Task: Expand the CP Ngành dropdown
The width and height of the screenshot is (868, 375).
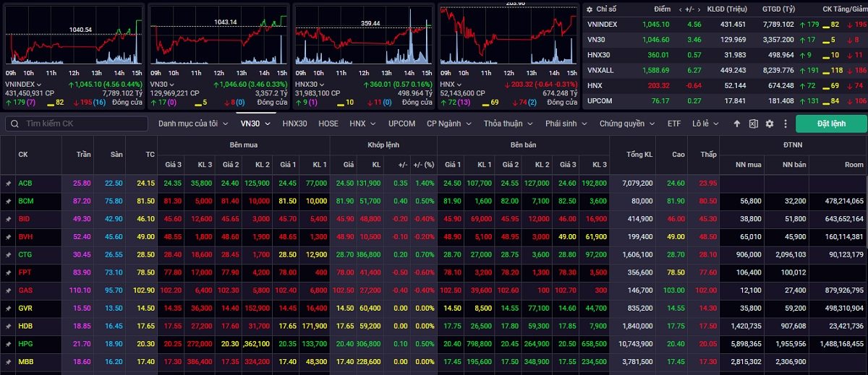Action: 448,124
